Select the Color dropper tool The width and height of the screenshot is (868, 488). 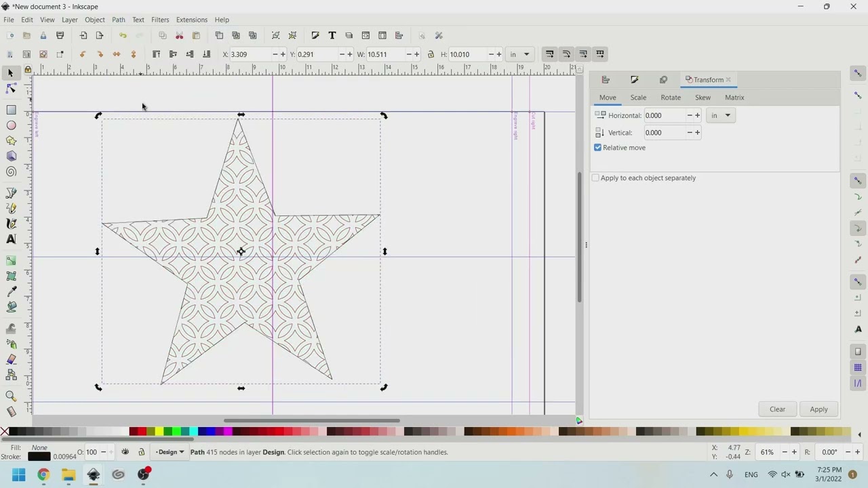11,291
